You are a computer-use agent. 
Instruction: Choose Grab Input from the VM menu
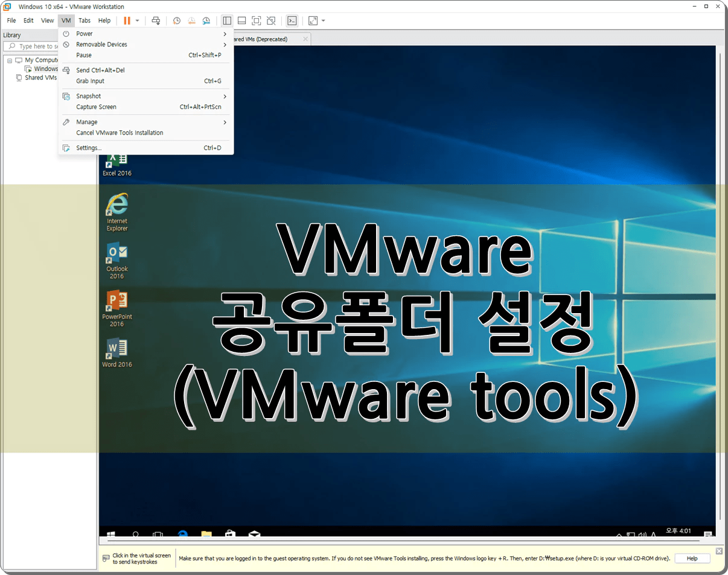point(145,81)
